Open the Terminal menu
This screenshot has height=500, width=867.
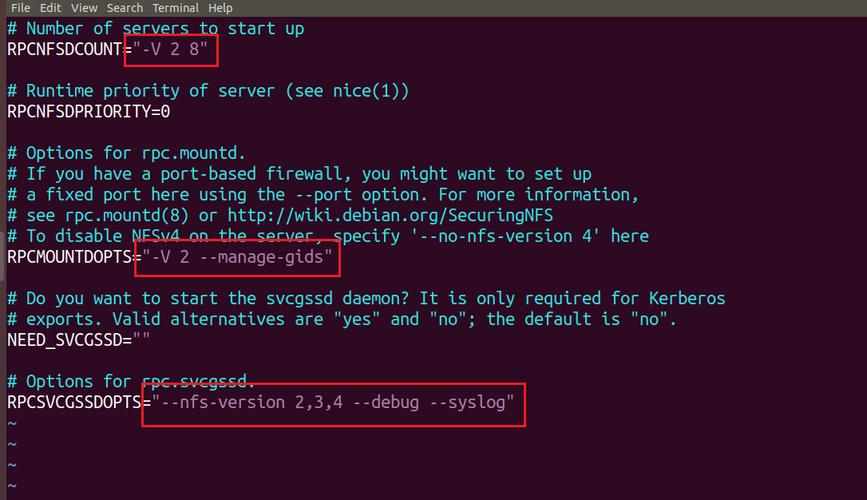[175, 7]
